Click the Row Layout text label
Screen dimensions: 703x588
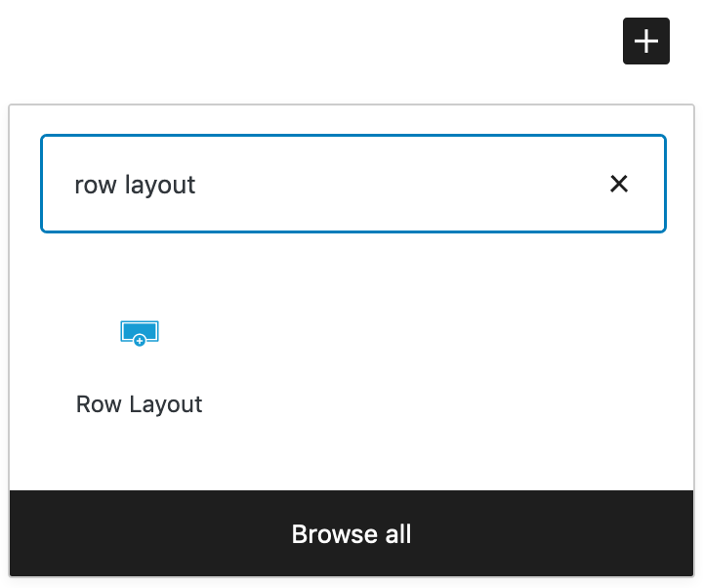click(x=140, y=404)
